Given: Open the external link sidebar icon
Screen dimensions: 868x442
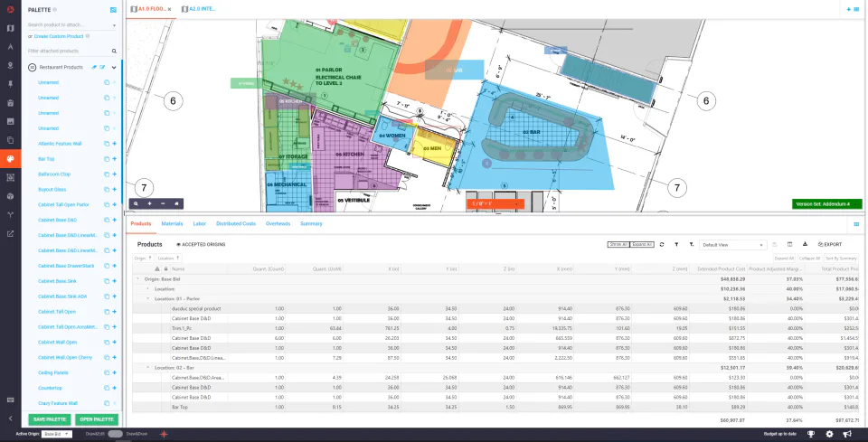Looking at the screenshot, I should (10, 233).
